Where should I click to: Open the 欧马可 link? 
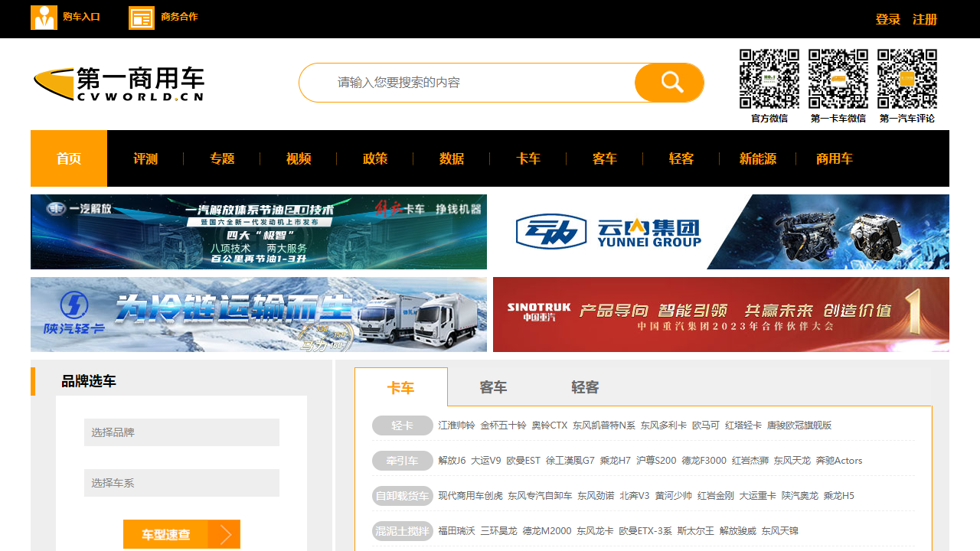tap(706, 425)
